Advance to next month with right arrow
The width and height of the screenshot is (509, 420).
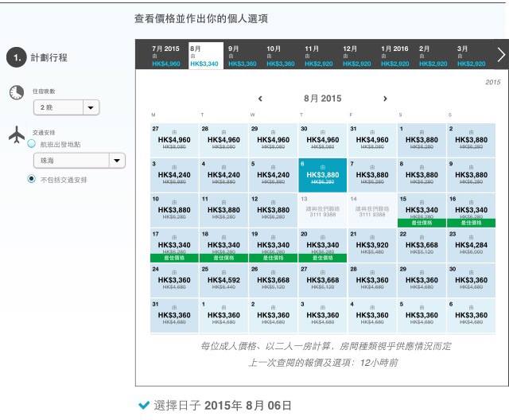[x=385, y=99]
